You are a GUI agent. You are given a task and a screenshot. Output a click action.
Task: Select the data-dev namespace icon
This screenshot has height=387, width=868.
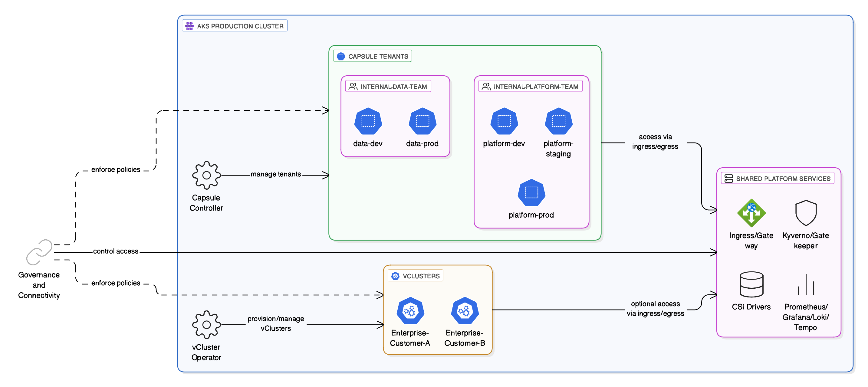coord(368,121)
